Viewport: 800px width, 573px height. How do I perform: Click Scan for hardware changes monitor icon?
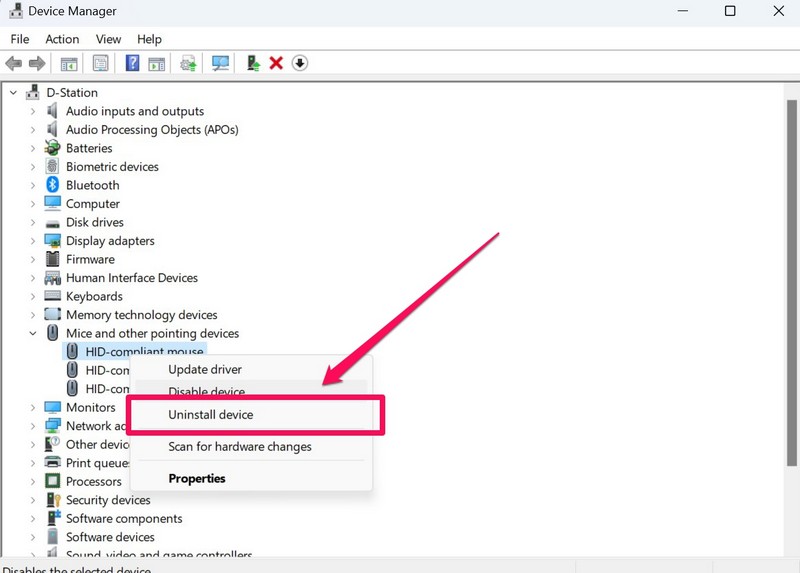pos(221,63)
